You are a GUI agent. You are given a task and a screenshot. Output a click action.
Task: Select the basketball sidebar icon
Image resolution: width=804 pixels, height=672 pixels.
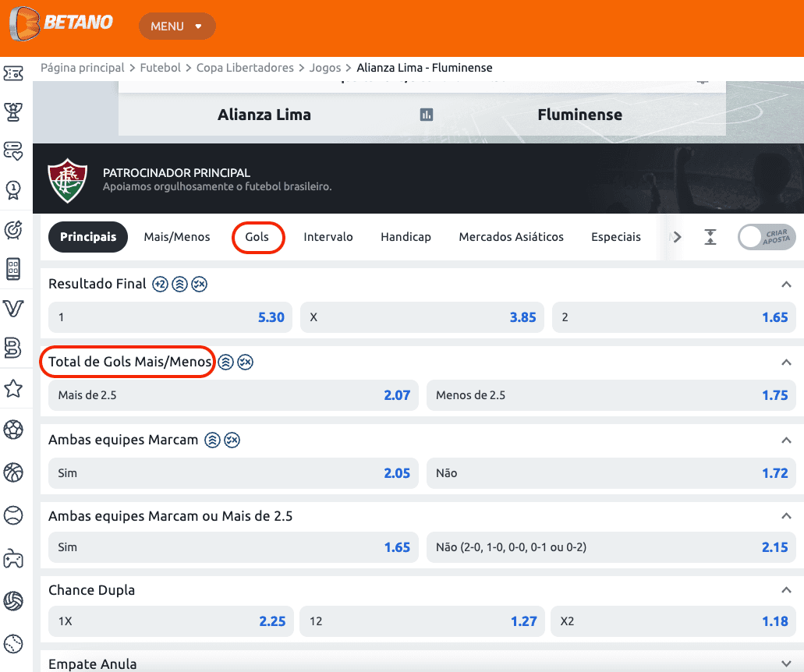[x=13, y=472]
